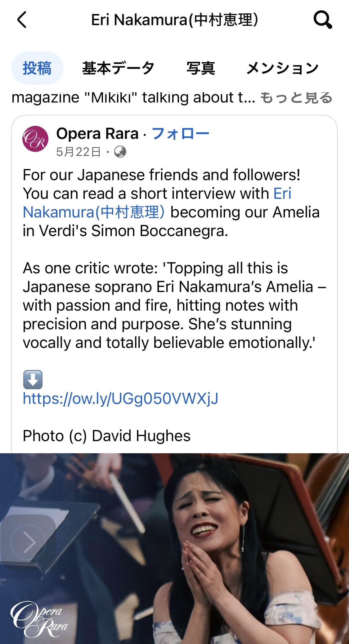Expand post text with もっと見る
Viewport: 349px width, 644px height.
click(296, 98)
